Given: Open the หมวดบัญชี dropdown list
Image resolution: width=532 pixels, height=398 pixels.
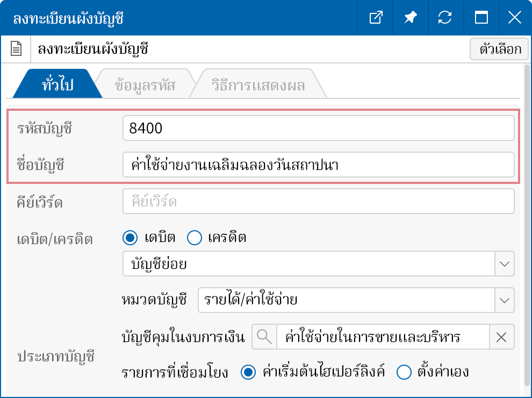Looking at the screenshot, I should [504, 300].
